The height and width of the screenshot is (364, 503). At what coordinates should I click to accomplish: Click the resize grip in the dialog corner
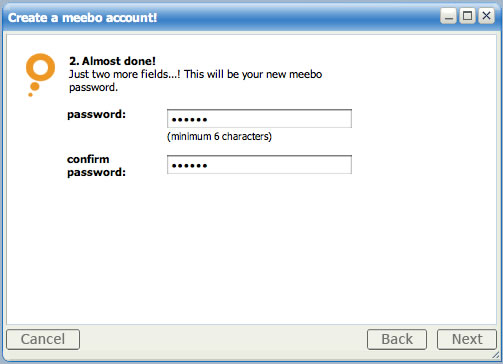coord(496,355)
